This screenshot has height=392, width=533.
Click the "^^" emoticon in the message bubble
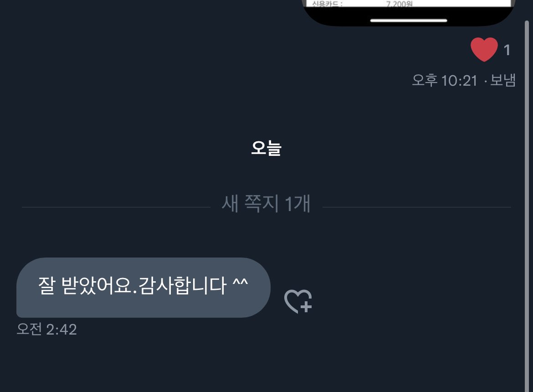[241, 283]
